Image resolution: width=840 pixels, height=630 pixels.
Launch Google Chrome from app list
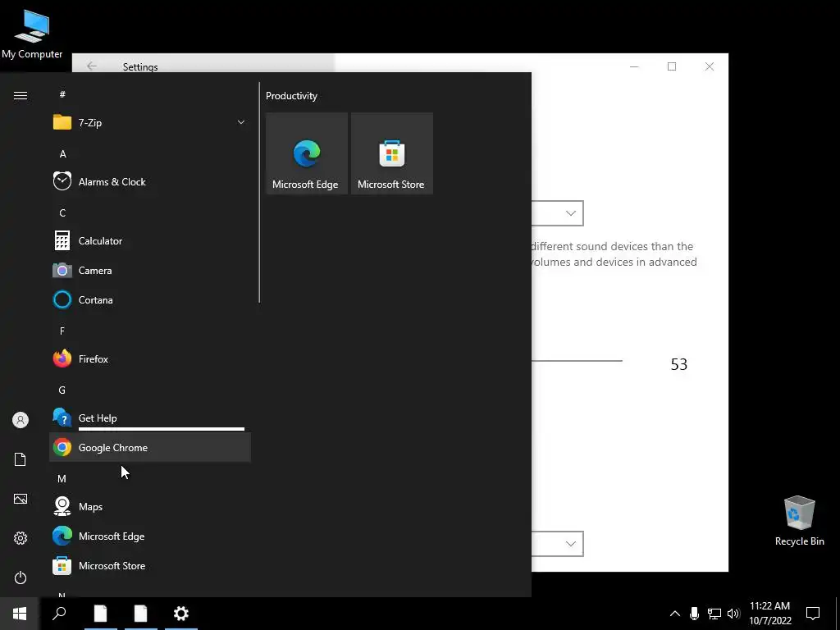coord(150,447)
